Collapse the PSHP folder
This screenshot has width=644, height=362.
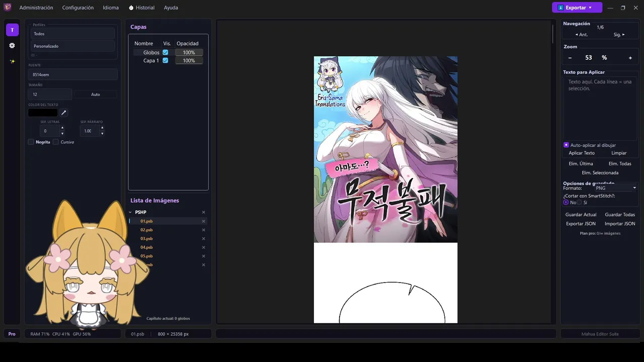[x=130, y=212]
